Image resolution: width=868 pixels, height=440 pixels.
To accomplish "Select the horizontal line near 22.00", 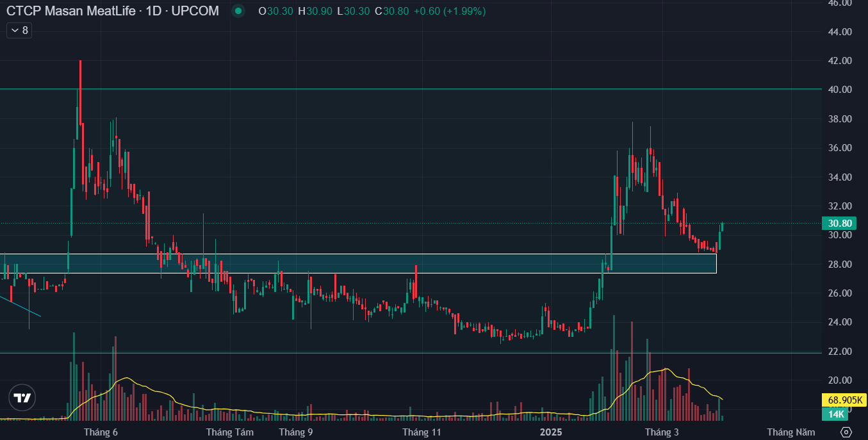I will coord(410,353).
